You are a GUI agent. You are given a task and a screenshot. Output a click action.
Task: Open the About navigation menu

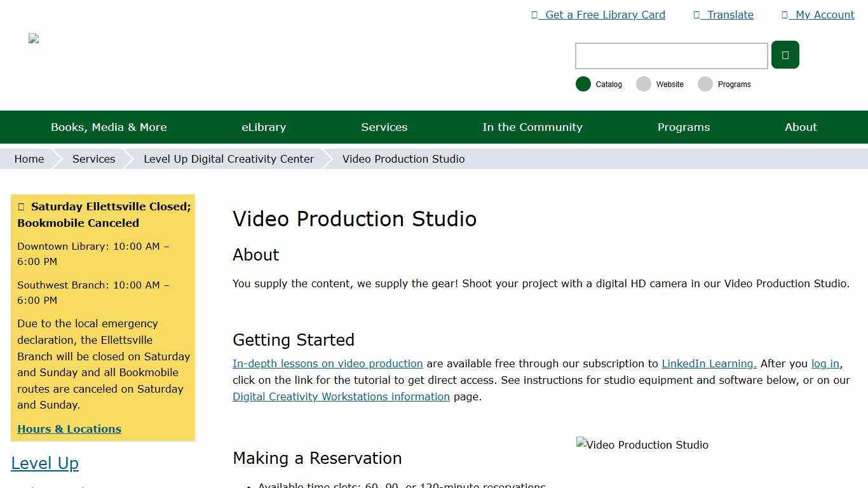click(x=801, y=127)
